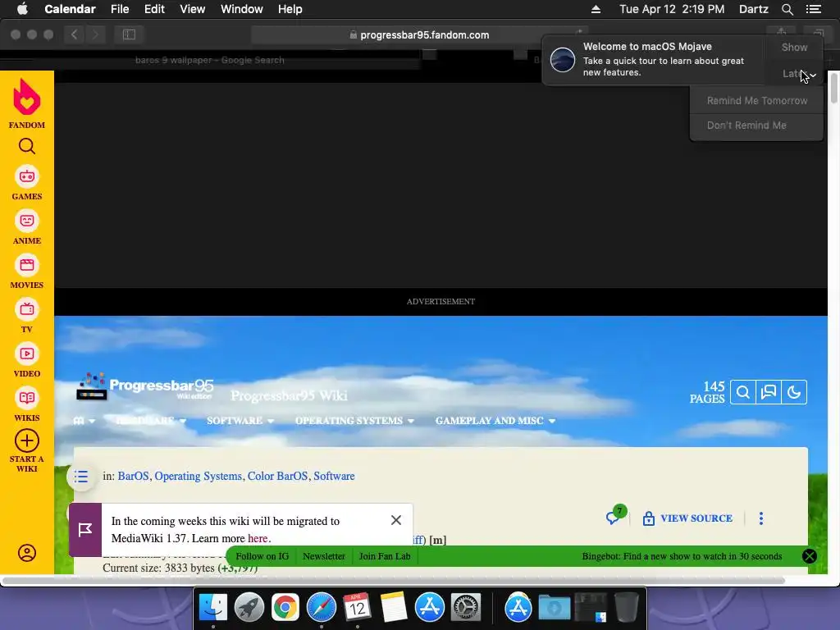Screen dimensions: 840x630
Task: Open System Preferences from the Dock
Action: 466,607
